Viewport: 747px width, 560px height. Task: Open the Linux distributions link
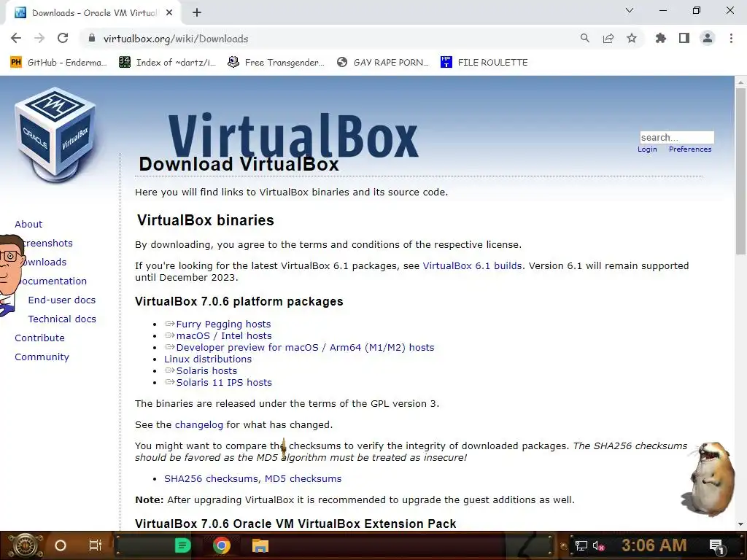point(208,359)
